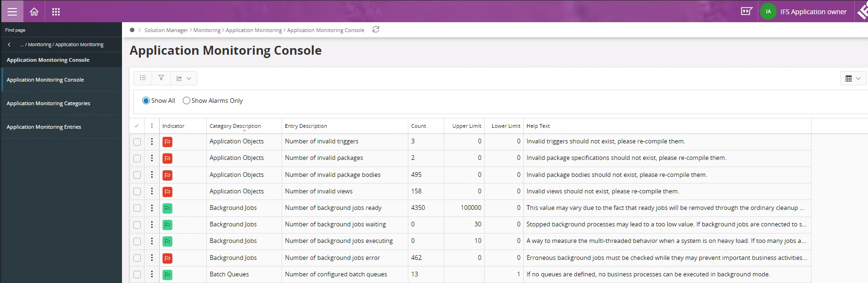
Task: Open the hamburger navigation menu
Action: pyautogui.click(x=12, y=12)
